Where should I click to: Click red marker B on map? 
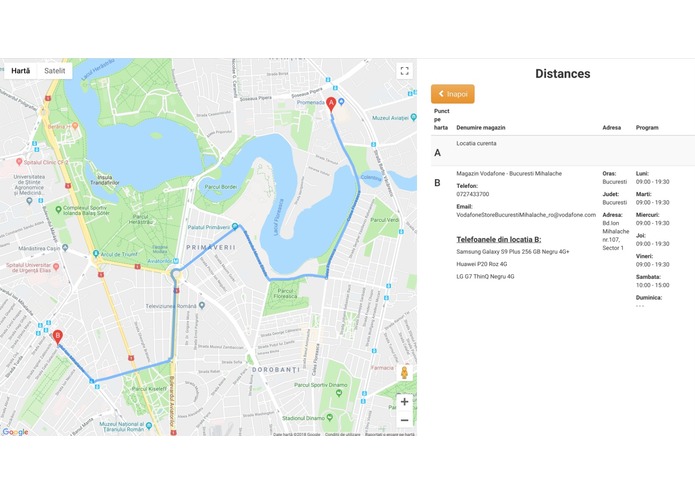pyautogui.click(x=57, y=337)
